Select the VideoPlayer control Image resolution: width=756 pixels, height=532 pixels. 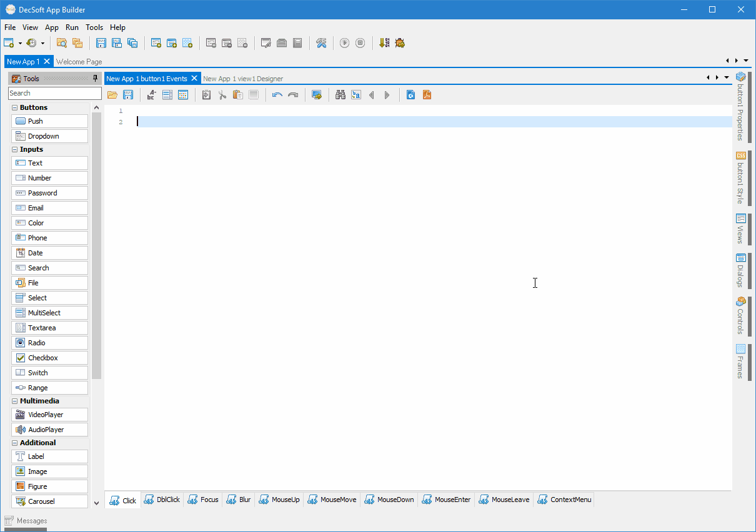coord(49,415)
